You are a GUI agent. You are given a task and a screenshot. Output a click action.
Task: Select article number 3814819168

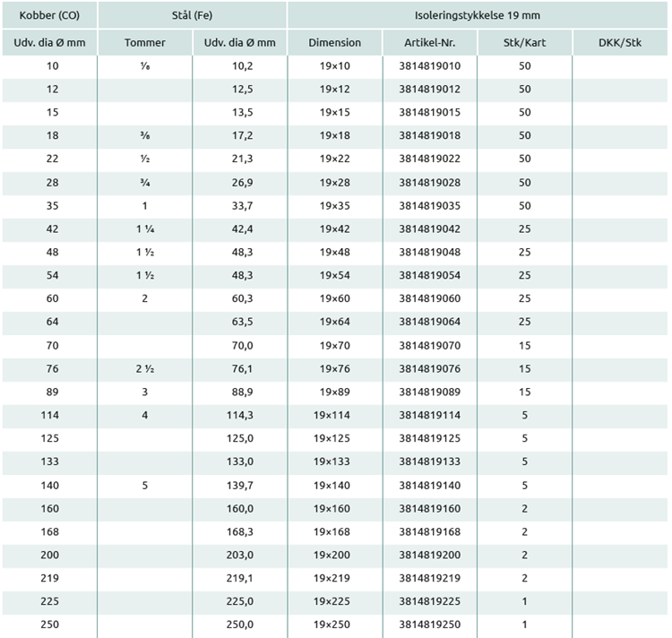pyautogui.click(x=430, y=531)
